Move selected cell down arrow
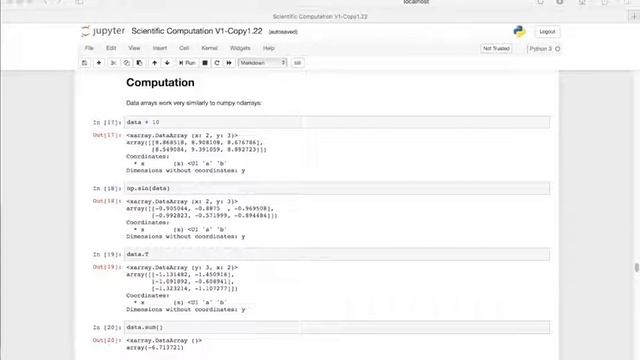Image resolution: width=640 pixels, height=360 pixels. click(167, 63)
